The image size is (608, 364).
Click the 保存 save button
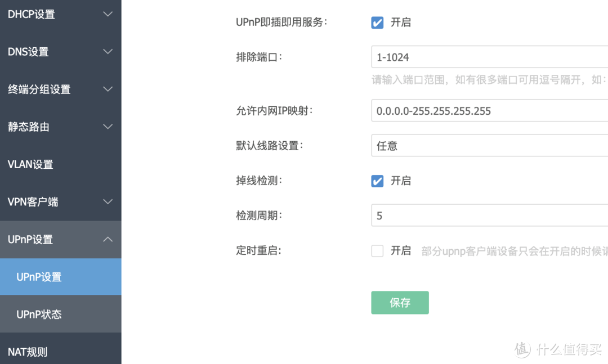pos(400,303)
